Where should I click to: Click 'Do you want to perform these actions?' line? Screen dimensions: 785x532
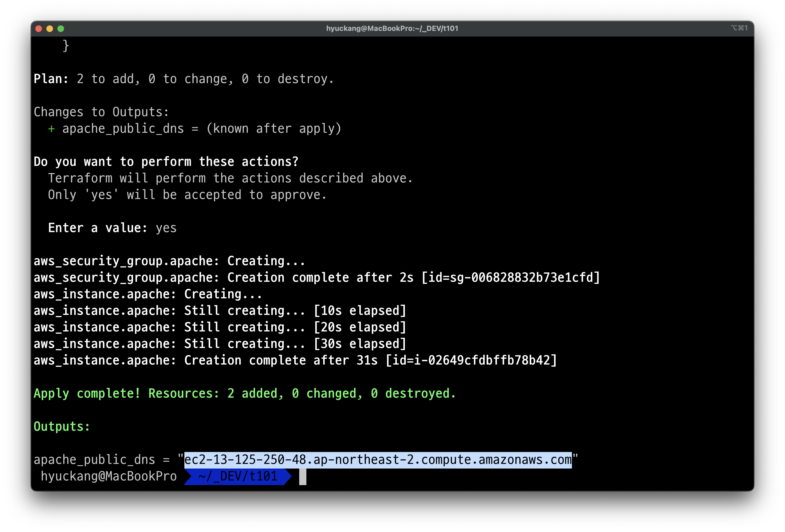point(166,162)
